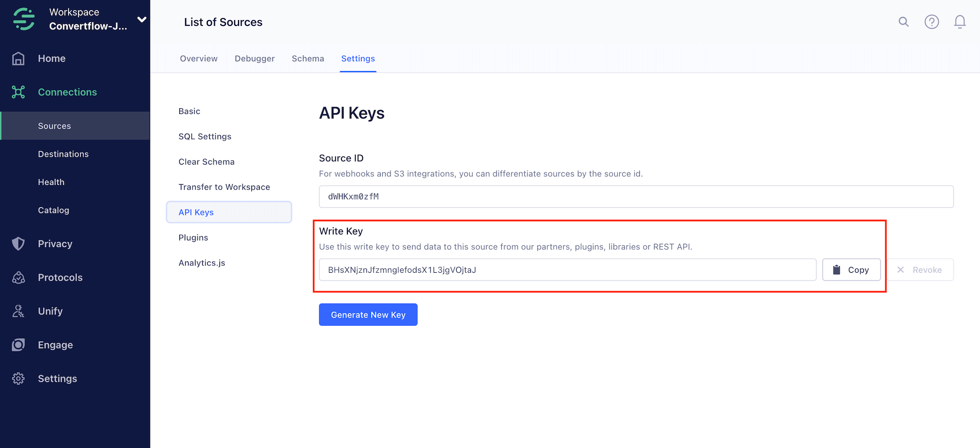Open the Overview tab
The height and width of the screenshot is (448, 980).
pyautogui.click(x=198, y=59)
